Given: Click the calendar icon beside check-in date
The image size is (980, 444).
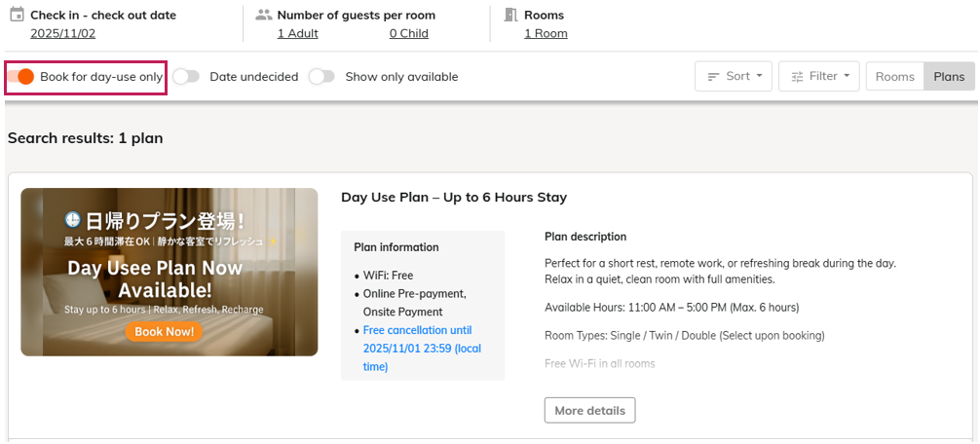Looking at the screenshot, I should click(x=16, y=15).
